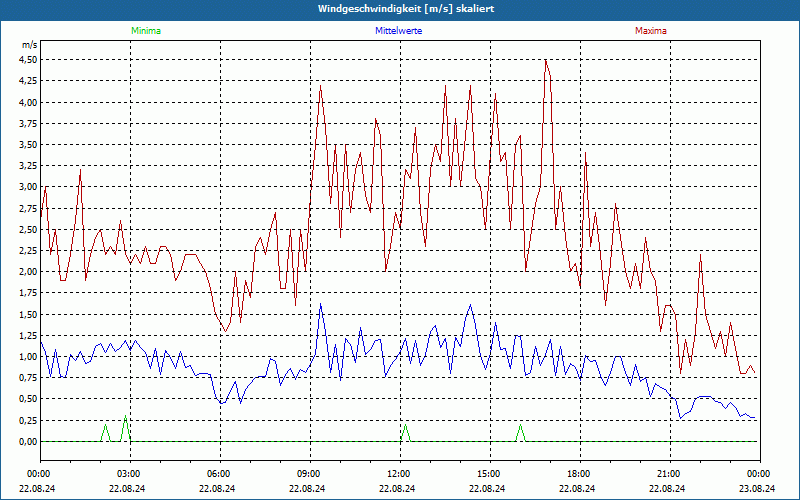This screenshot has height=500, width=800.
Task: Click the 2,25 y-axis value
Action: click(28, 251)
